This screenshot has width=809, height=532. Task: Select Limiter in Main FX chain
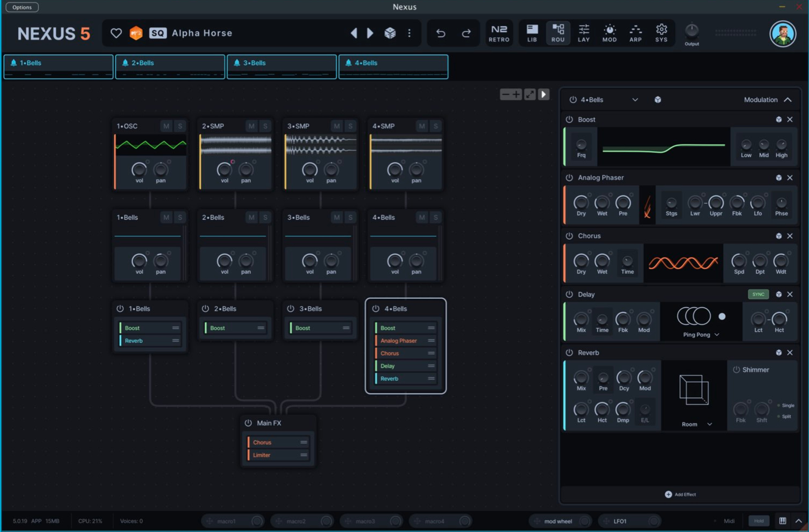(x=278, y=455)
